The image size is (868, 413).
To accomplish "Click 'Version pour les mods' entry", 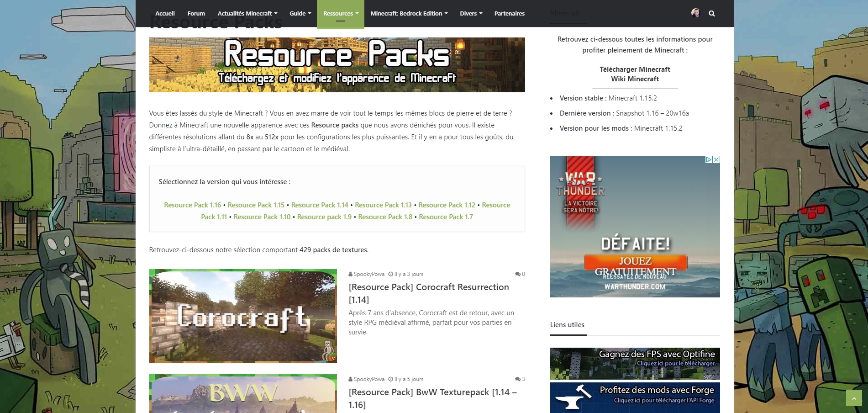I will click(x=621, y=128).
